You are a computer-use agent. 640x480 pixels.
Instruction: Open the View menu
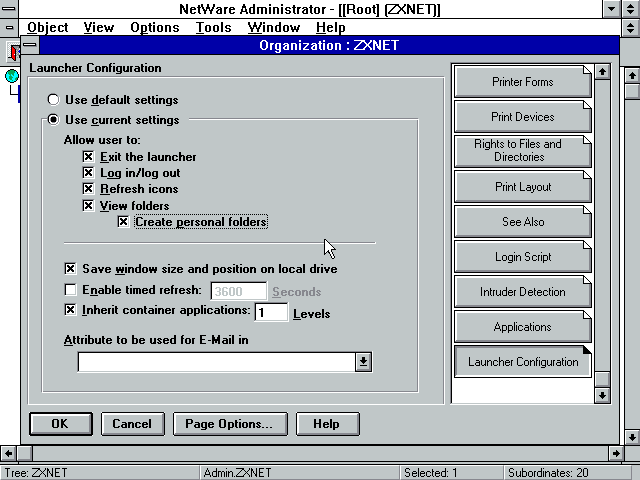(99, 27)
